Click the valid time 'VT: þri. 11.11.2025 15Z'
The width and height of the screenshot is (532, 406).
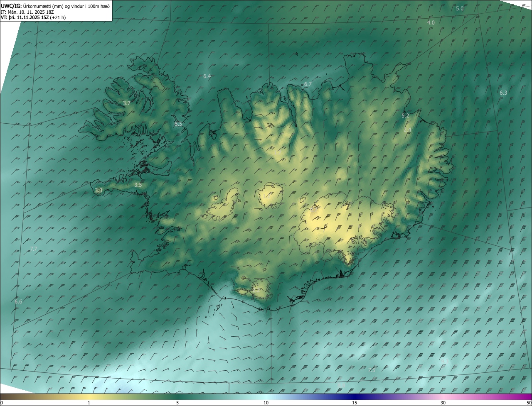click(x=25, y=17)
